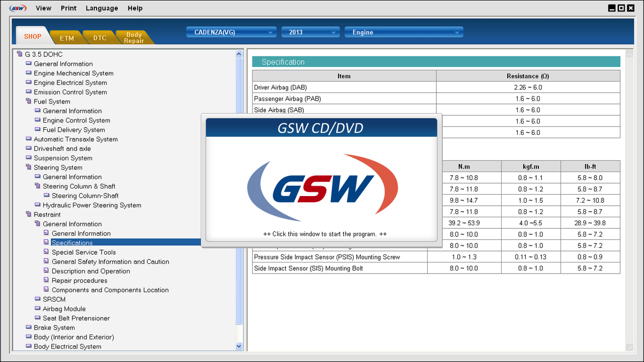Image resolution: width=644 pixels, height=362 pixels.
Task: Open Brake System tree item
Action: [x=54, y=328]
